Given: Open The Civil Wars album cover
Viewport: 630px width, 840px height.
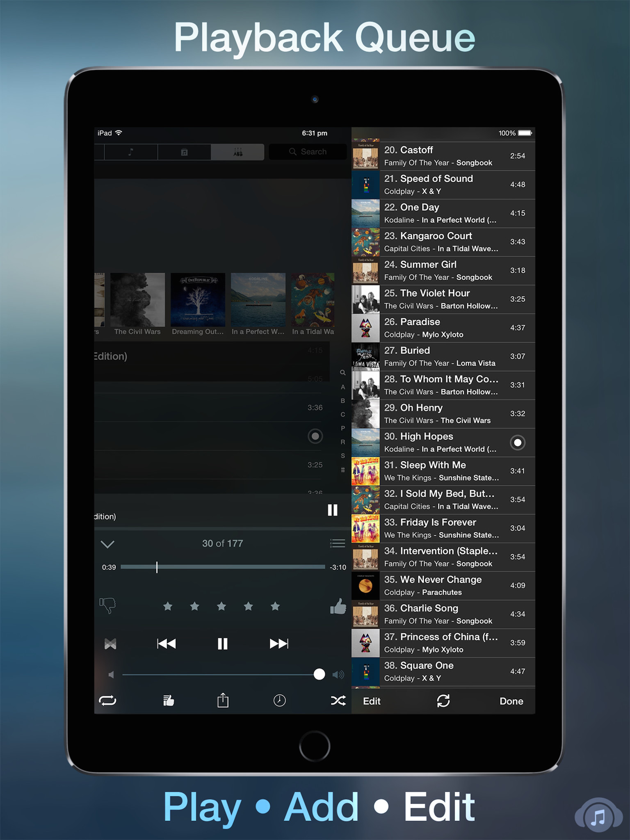Looking at the screenshot, I should (x=137, y=300).
